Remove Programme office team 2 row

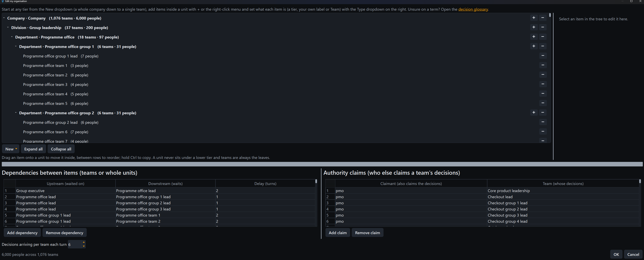point(542,75)
